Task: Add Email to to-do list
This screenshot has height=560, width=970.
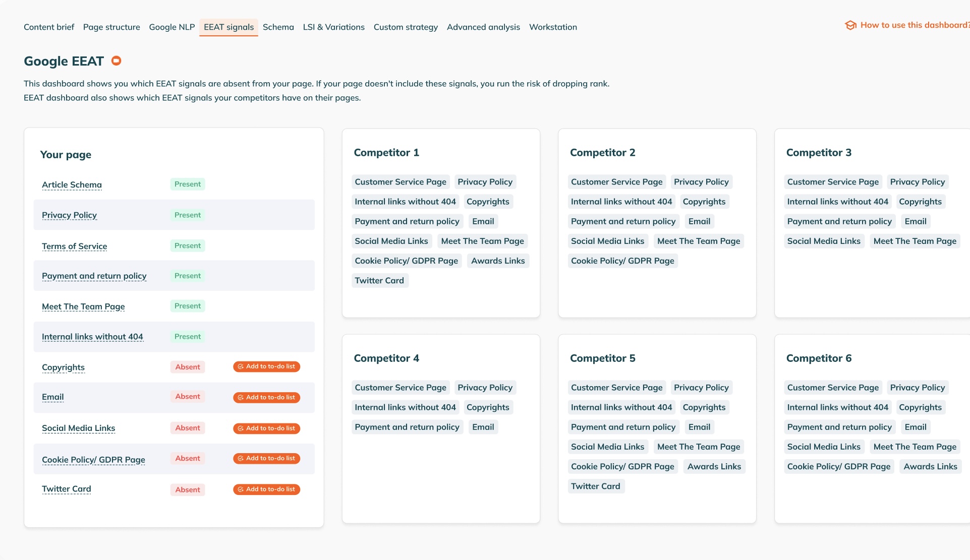Action: coord(266,398)
